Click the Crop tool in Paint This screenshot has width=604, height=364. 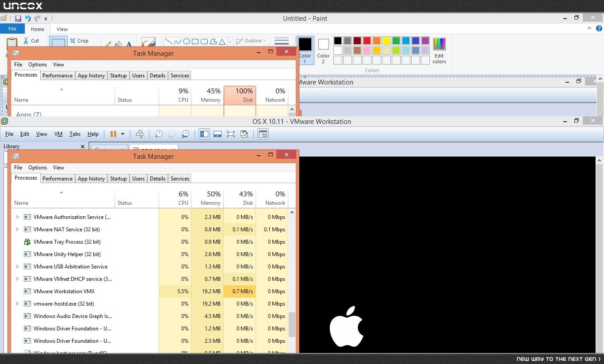(79, 41)
